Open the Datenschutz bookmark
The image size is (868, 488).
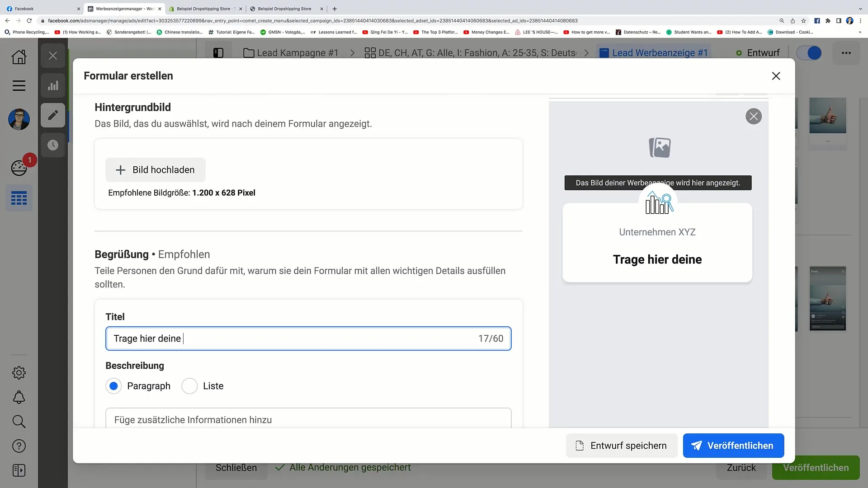click(x=638, y=32)
